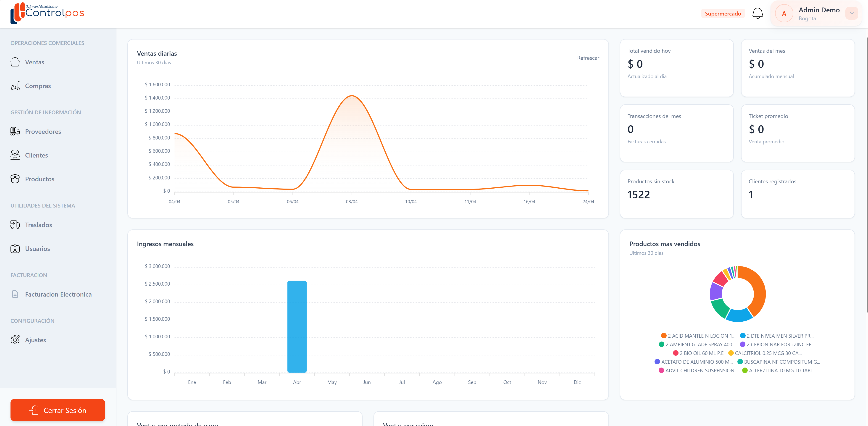
Task: Toggle the BIO OIL 60 ML legend
Action: (x=698, y=353)
